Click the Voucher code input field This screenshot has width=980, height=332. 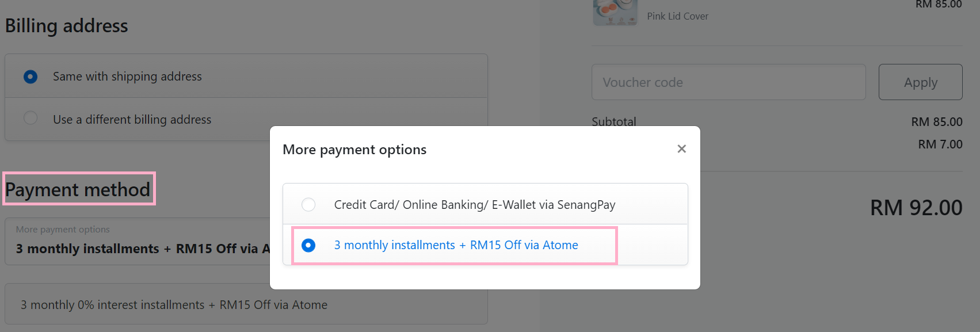(x=729, y=82)
